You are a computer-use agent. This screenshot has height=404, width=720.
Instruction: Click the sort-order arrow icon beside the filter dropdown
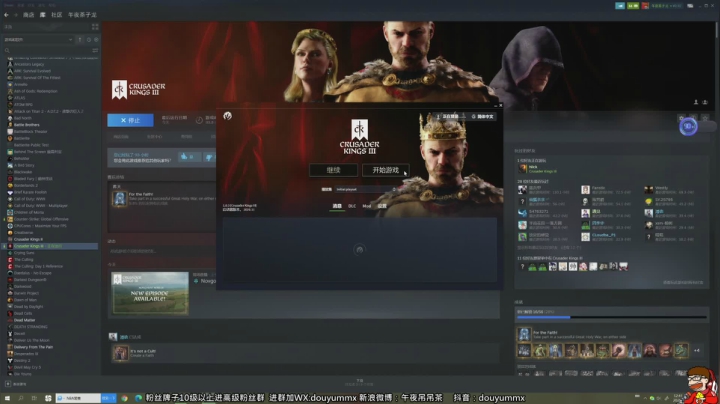[80, 39]
